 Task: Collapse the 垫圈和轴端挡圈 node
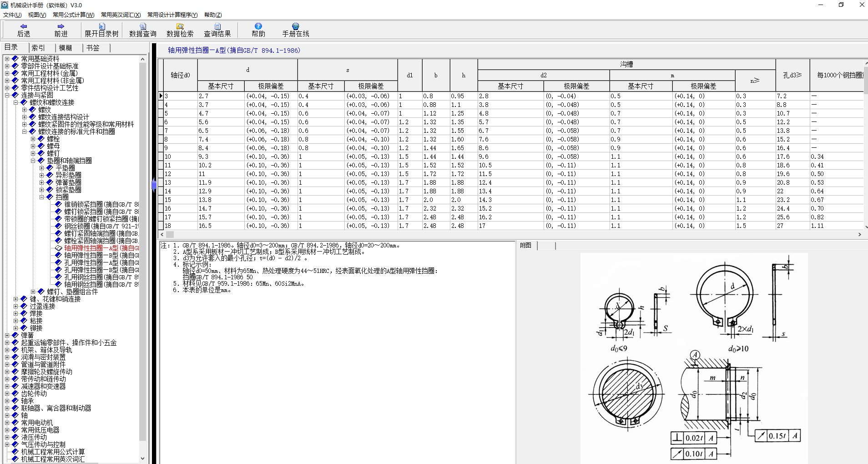[33, 161]
